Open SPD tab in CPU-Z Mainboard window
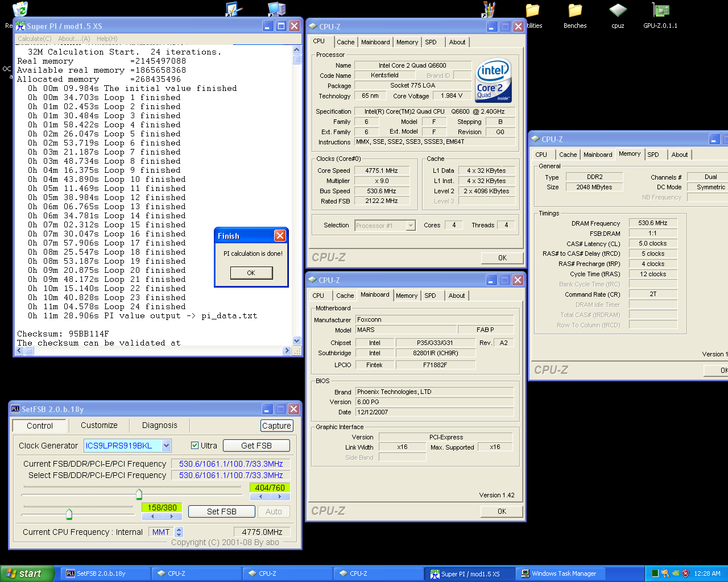 point(430,296)
